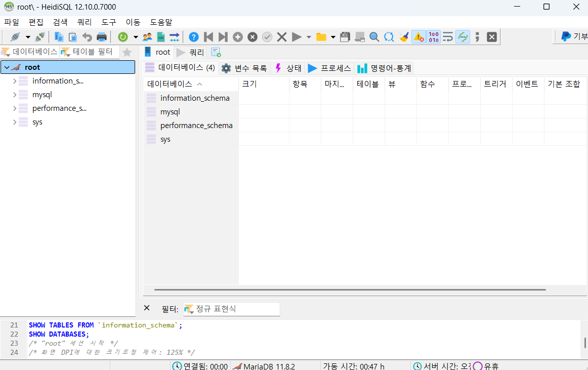Screen dimensions: 588x370
Task: Click the green Refresh icon
Action: 122,37
